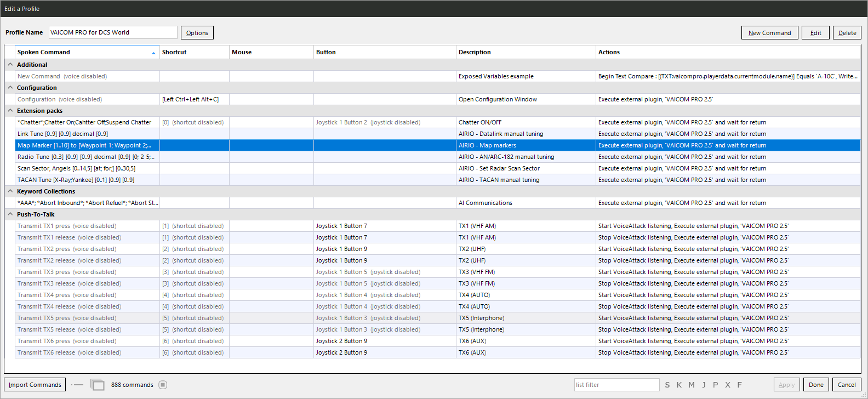Select the Radio Tune command row
The image size is (868, 399).
point(438,157)
